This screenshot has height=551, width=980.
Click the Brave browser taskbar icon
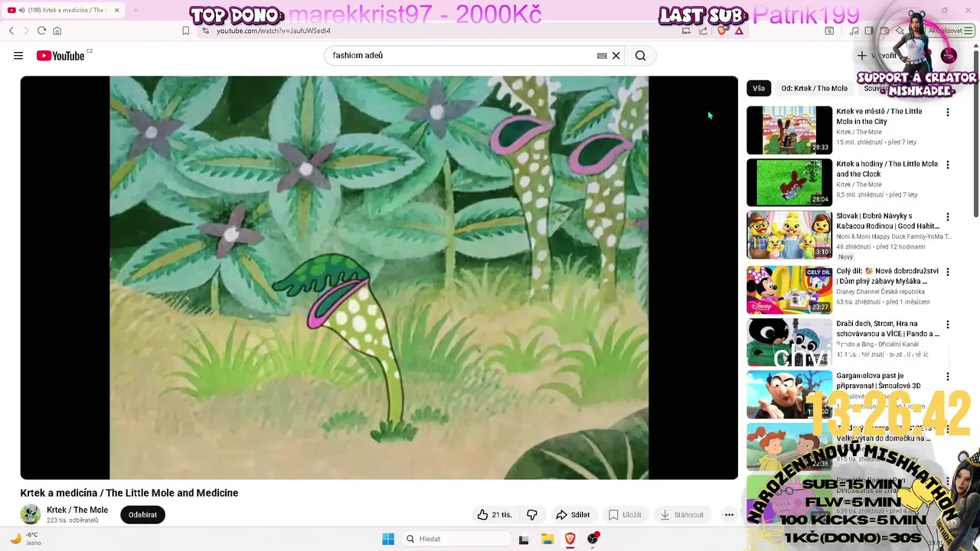point(570,539)
